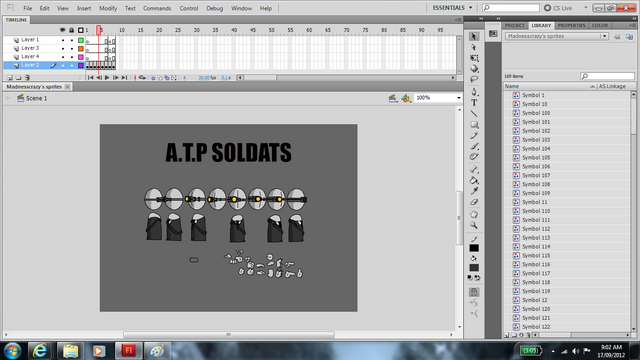Pick the Eyedropper tool
This screenshot has width=640, height=360.
[x=474, y=191]
